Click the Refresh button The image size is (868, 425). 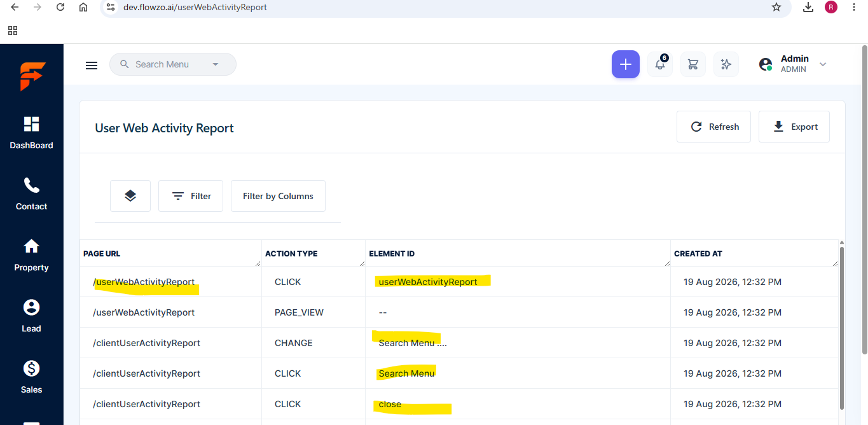(713, 127)
